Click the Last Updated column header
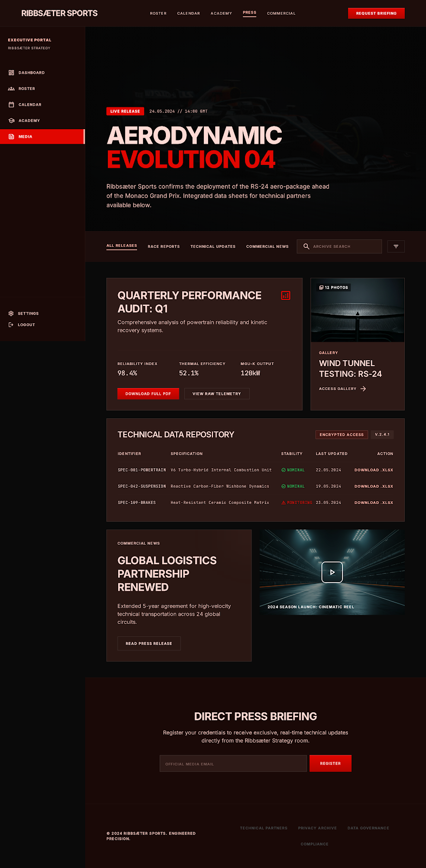Screen dimensions: 426x868 tap(332, 454)
